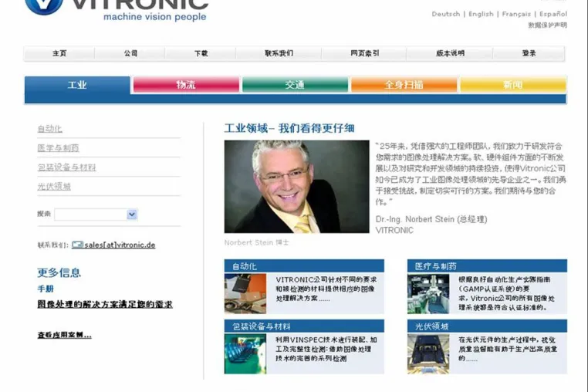Click the heading 工业领域– 我们看得更仔细
Image resolution: width=588 pixels, height=392 pixels.
(x=289, y=128)
